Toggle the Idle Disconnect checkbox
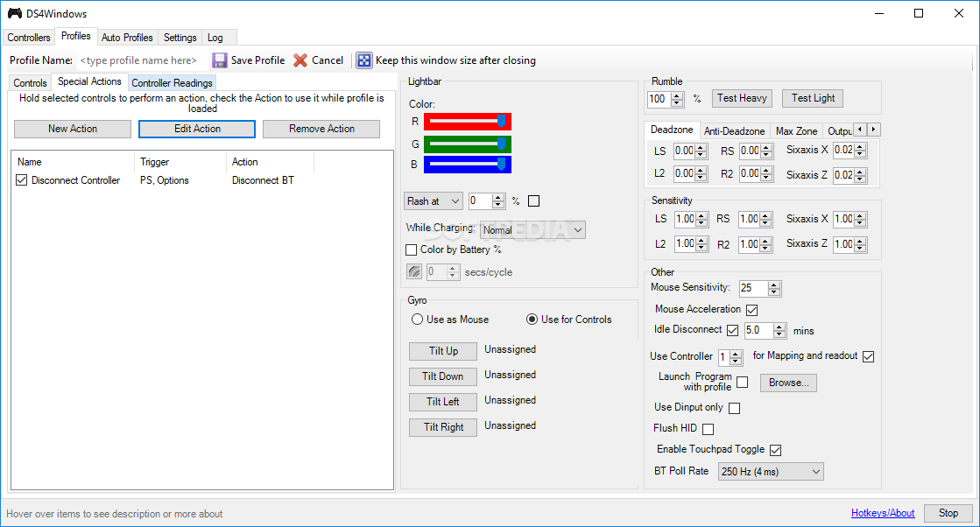The width and height of the screenshot is (980, 527). [x=732, y=330]
